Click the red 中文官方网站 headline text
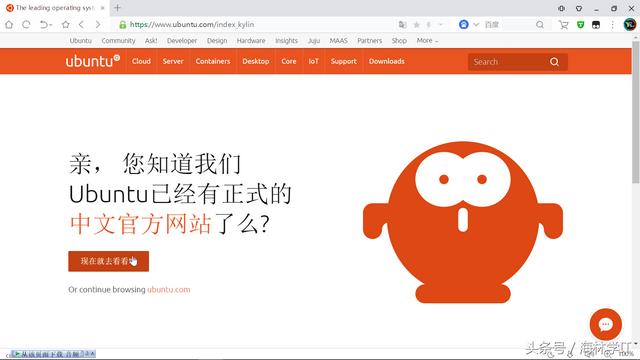Screen dimensions: 640x360 pos(141,224)
